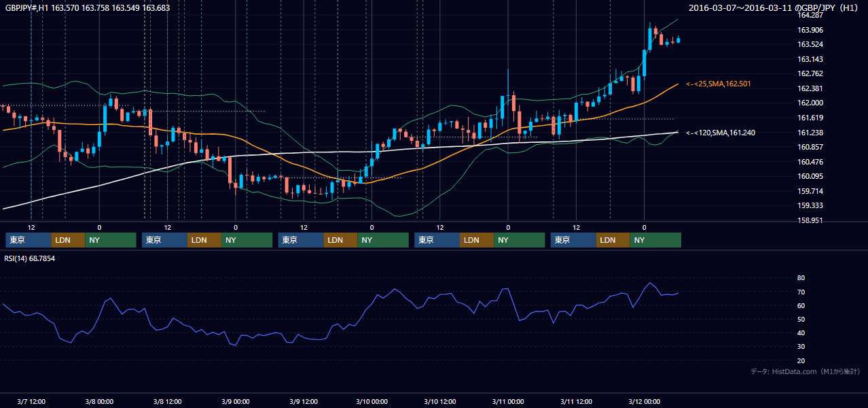Click price axis value 161.238
Image resolution: width=868 pixels, height=408 pixels.
(x=810, y=133)
